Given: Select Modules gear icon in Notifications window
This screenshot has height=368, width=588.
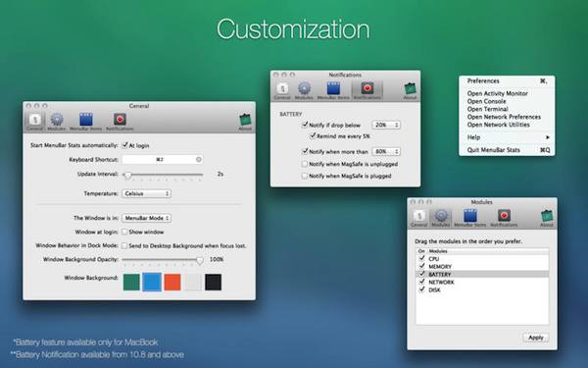Looking at the screenshot, I should (304, 88).
